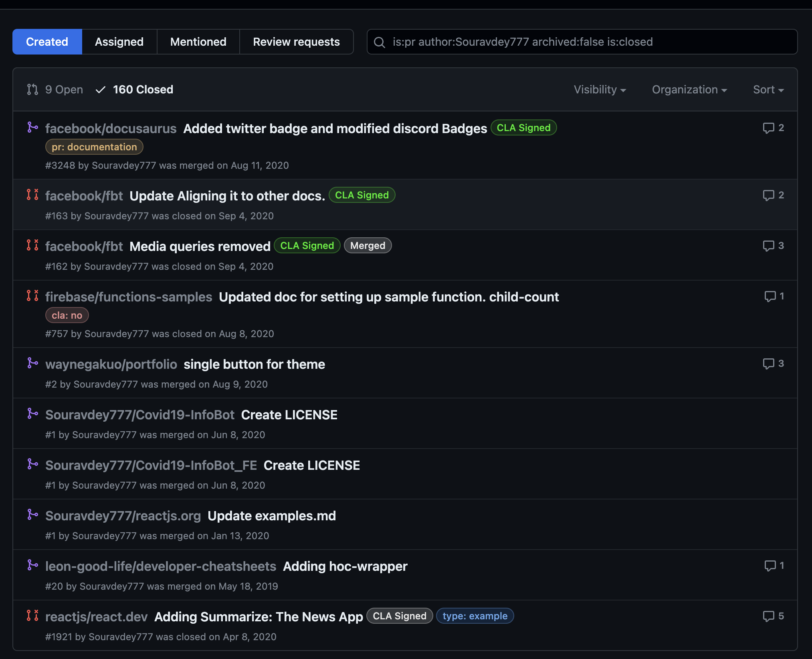812x659 pixels.
Task: Open firebase/functions-samples repository link
Action: tap(129, 297)
